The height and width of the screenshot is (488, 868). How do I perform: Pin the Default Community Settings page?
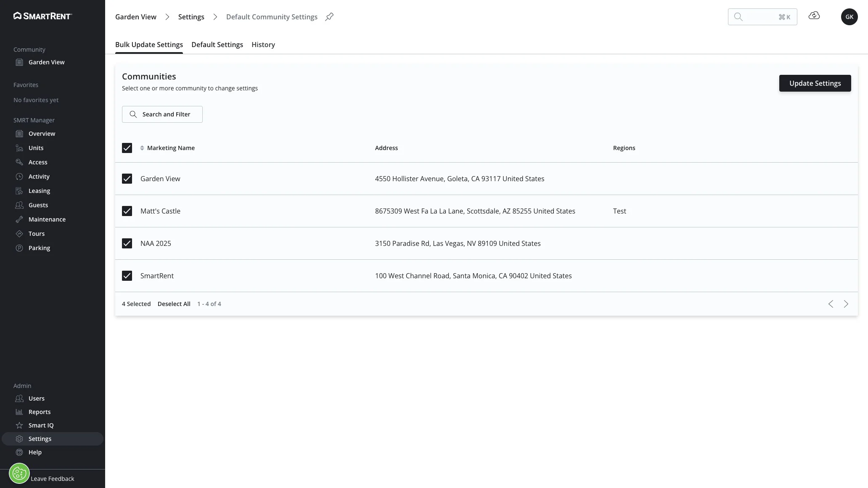coord(329,17)
